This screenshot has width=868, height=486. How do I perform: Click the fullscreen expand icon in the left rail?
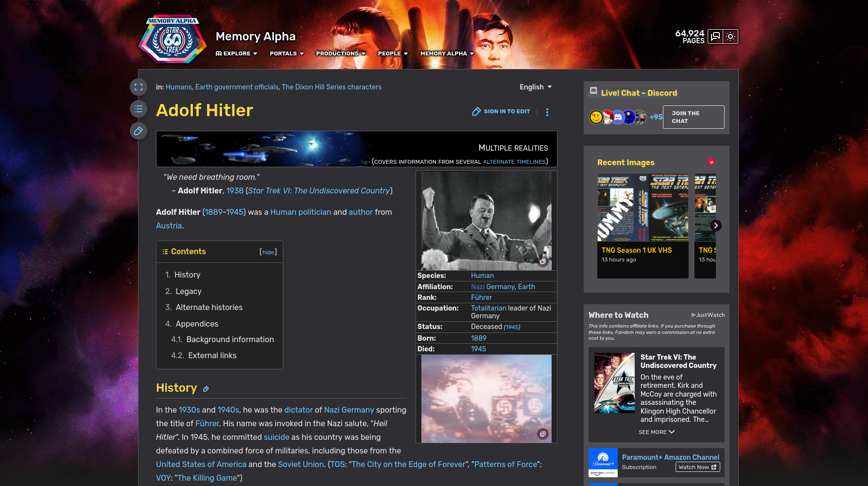(139, 87)
